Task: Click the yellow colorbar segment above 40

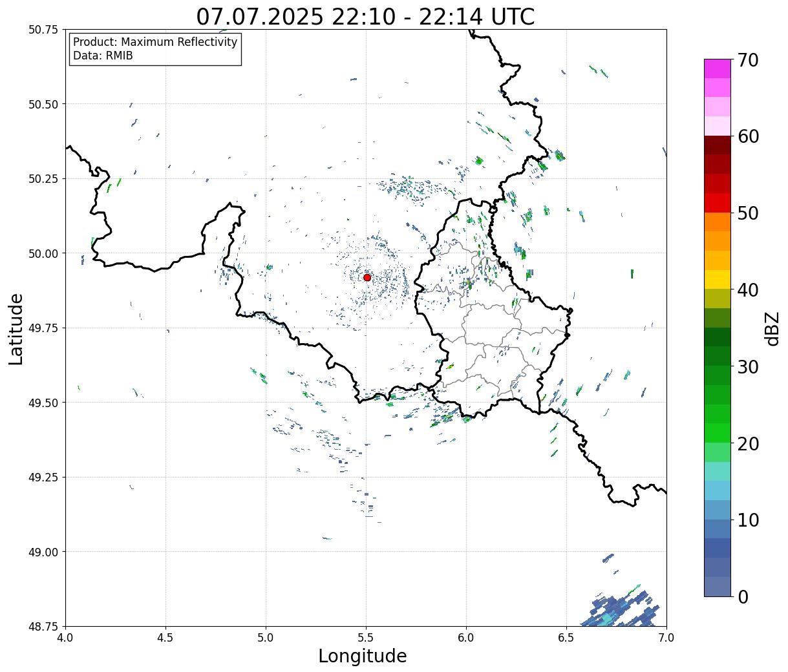Action: 718,279
